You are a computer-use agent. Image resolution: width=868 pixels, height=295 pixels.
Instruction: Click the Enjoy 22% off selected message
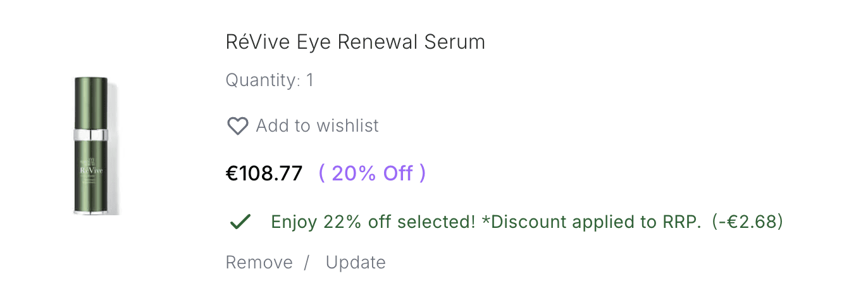373,222
